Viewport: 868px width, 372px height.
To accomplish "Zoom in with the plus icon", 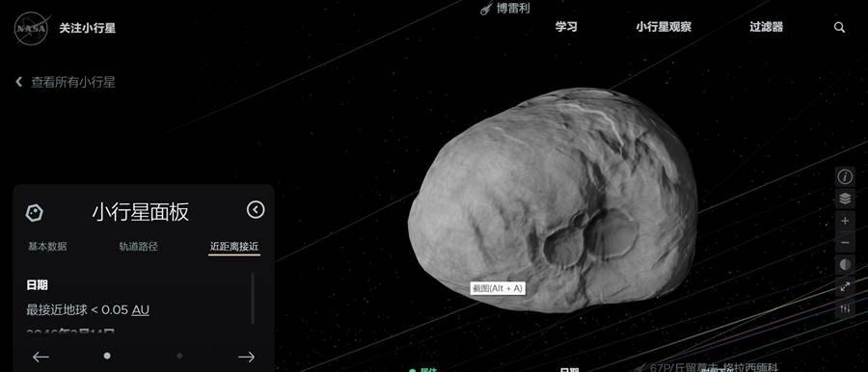I will 845,221.
